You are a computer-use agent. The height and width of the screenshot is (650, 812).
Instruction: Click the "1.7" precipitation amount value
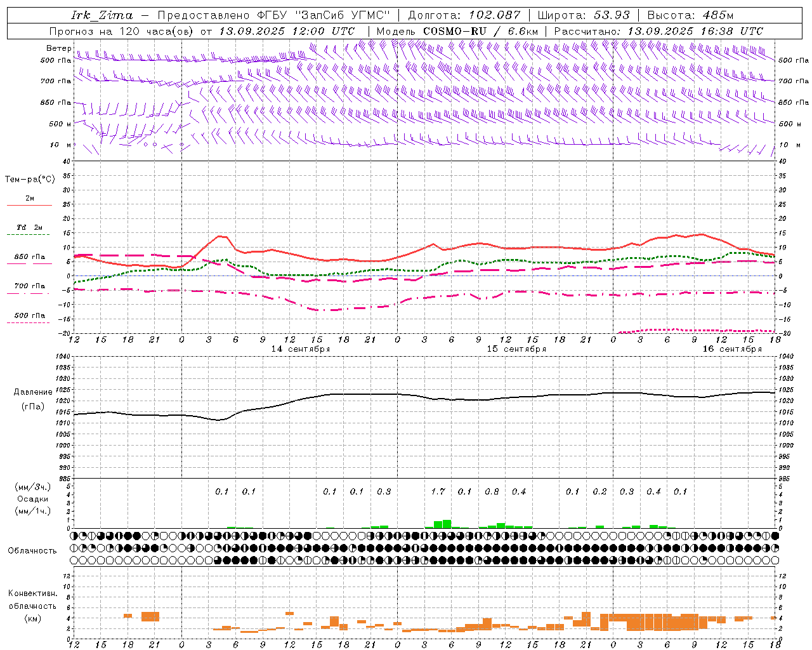pos(438,491)
